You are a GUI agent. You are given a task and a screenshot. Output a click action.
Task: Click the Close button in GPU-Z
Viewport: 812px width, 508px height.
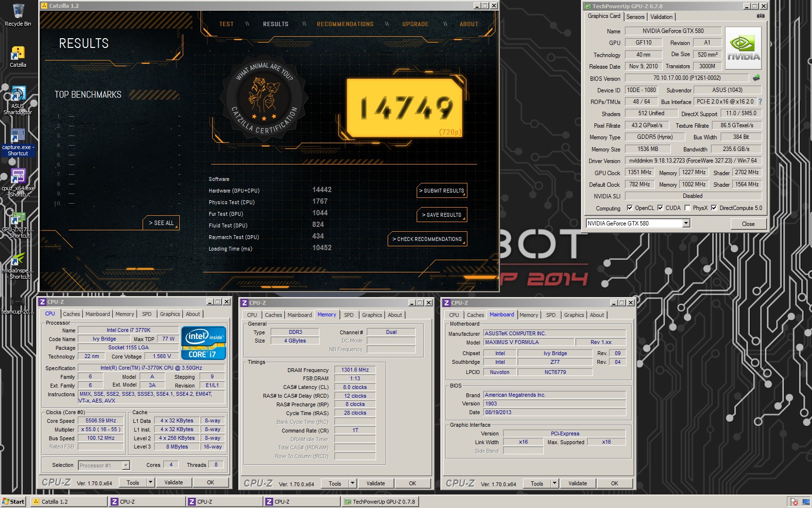[748, 224]
